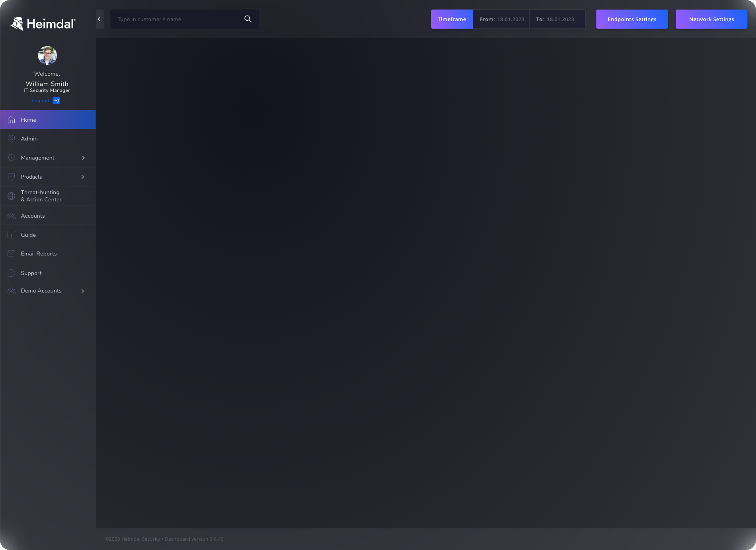Image resolution: width=756 pixels, height=550 pixels.
Task: Open the Products menu
Action: [x=48, y=177]
